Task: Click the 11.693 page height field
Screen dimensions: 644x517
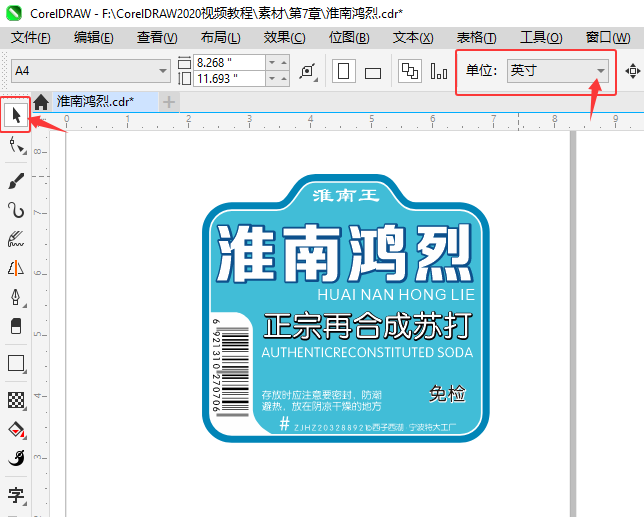Action: click(x=229, y=78)
